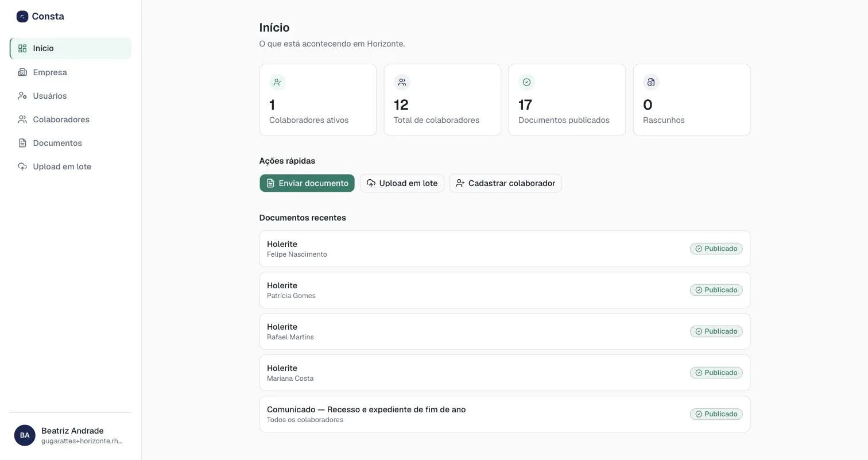Click the document icon in Enviar documento button
Screen dimensions: 868x460
[270, 183]
